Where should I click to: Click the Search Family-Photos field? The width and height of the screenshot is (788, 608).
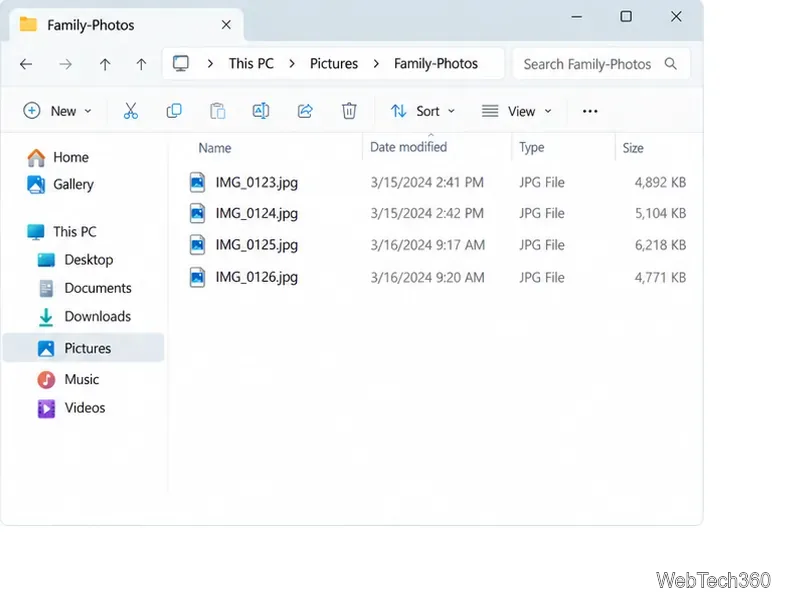tap(601, 64)
